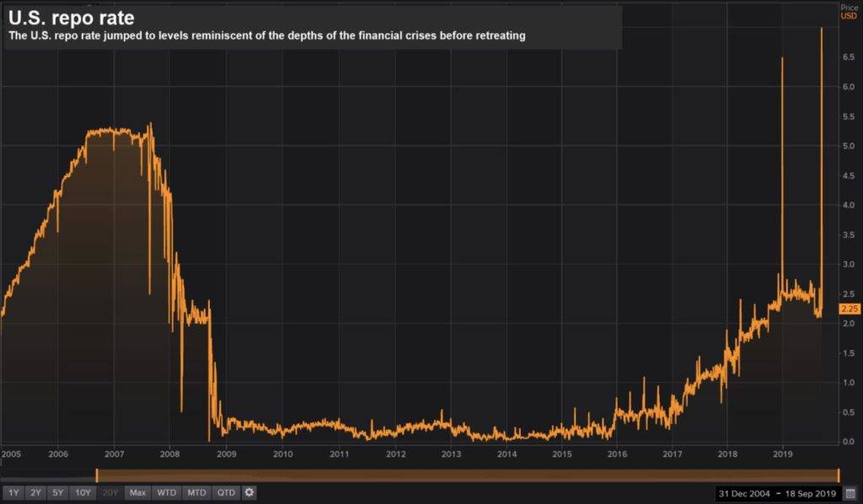This screenshot has height=504, width=863.
Task: Select the 1Y time range
Action: (x=13, y=492)
